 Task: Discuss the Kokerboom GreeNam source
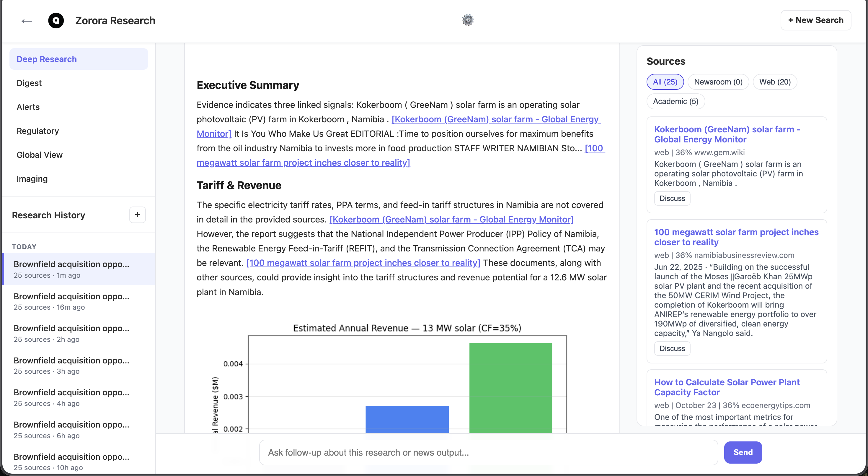pos(672,198)
